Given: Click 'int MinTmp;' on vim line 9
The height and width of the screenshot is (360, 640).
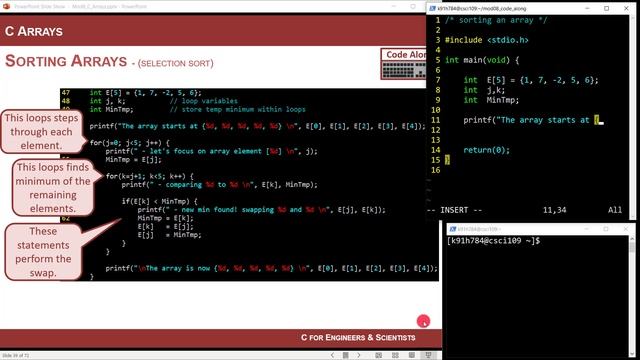Looking at the screenshot, I should [x=491, y=100].
